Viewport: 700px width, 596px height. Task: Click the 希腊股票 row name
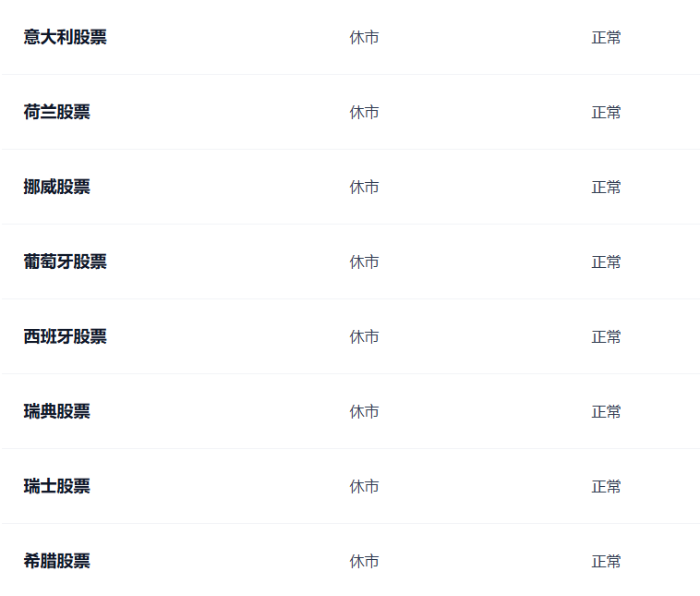[56, 561]
